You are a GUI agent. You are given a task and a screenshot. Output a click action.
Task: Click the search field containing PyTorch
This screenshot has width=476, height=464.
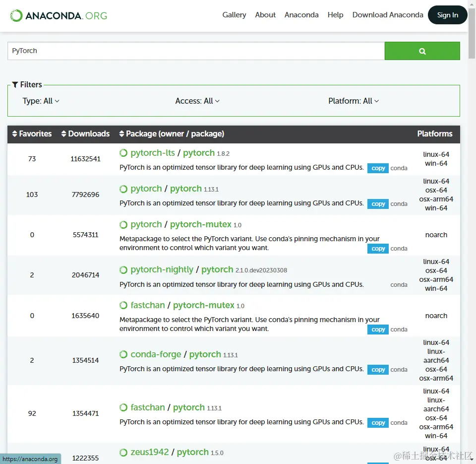pos(196,51)
